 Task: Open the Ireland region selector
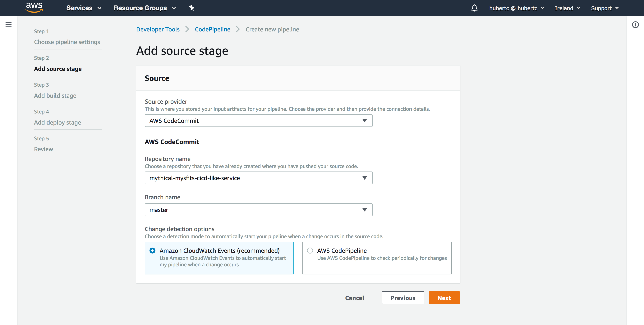click(x=567, y=8)
